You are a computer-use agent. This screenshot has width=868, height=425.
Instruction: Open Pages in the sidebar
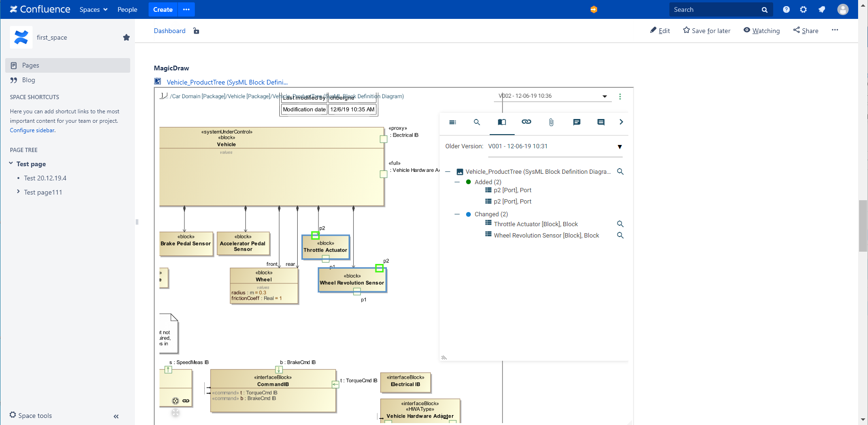pyautogui.click(x=67, y=65)
